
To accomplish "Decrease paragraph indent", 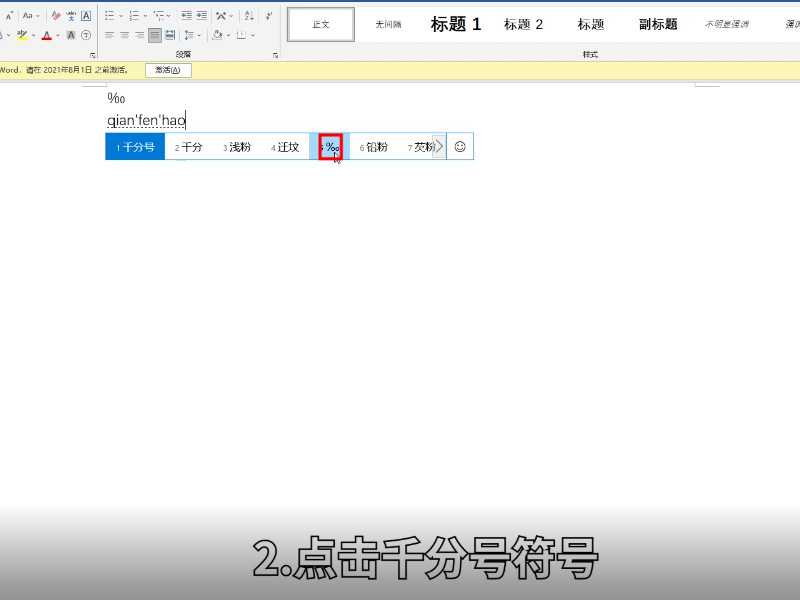I will coord(184,14).
